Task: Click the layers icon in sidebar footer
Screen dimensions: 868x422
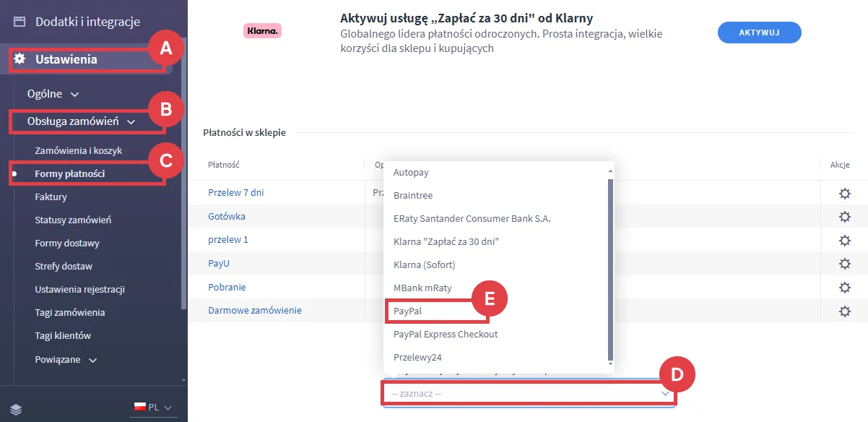Action: tap(17, 409)
